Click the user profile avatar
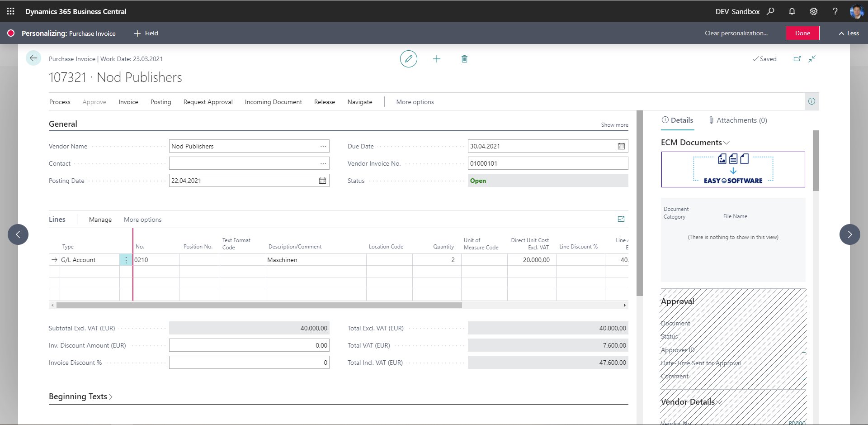 (x=857, y=11)
